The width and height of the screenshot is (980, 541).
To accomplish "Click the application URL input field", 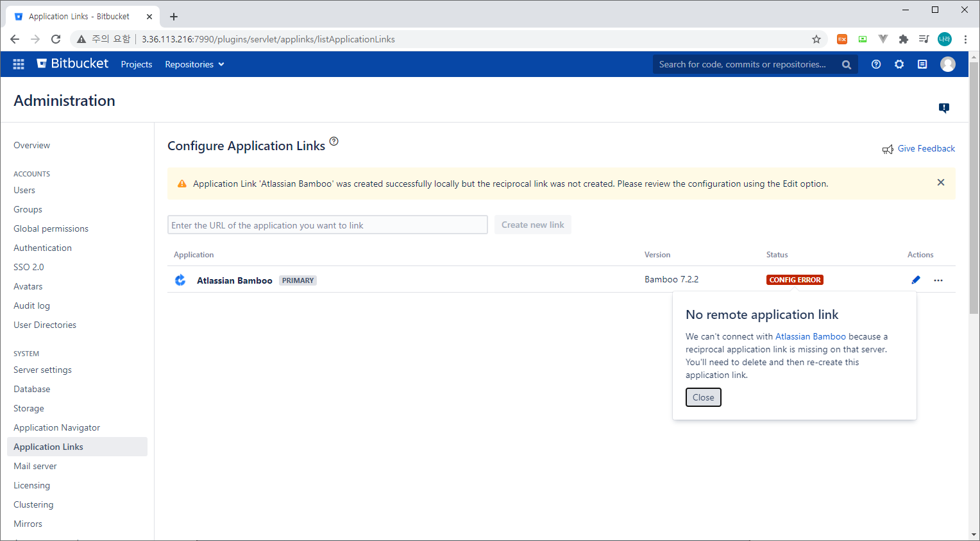I will point(328,225).
